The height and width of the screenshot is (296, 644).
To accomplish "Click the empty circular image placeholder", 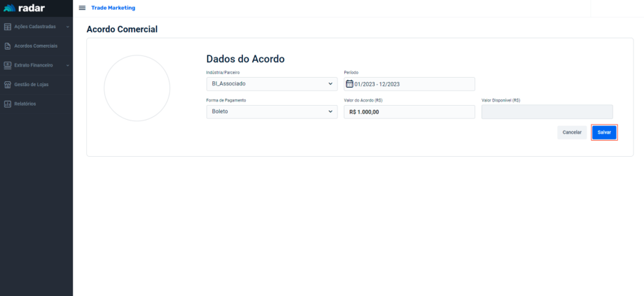I will tap(137, 88).
